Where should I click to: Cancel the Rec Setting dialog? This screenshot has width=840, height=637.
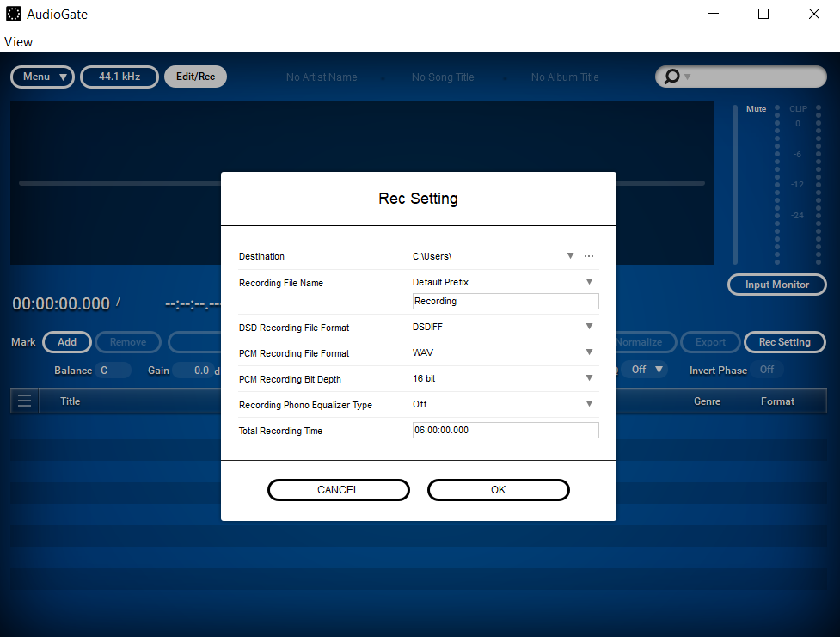(x=338, y=489)
